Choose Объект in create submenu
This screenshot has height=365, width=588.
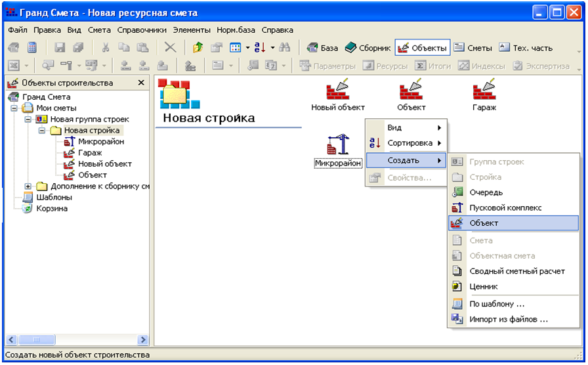[514, 223]
